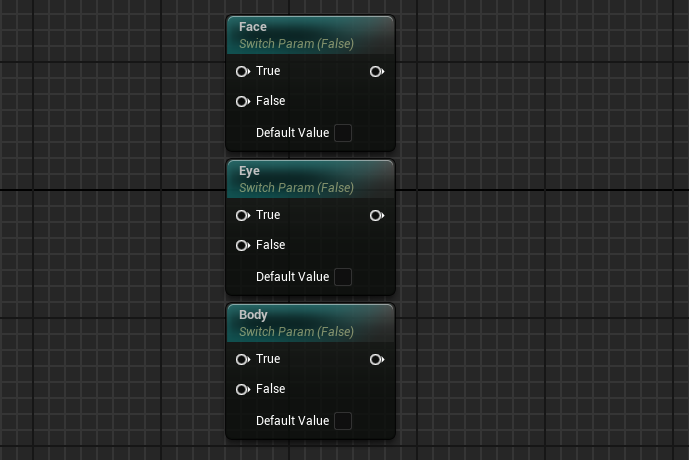Screen dimensions: 689x460
Task: Click the output pin of Body node
Action: (x=376, y=360)
